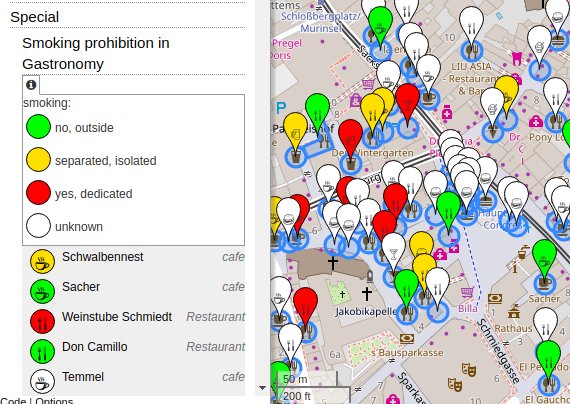This screenshot has width=570, height=404.
Task: Click red restaurant icon beside Weinstube Schmiedt
Action: point(42,321)
